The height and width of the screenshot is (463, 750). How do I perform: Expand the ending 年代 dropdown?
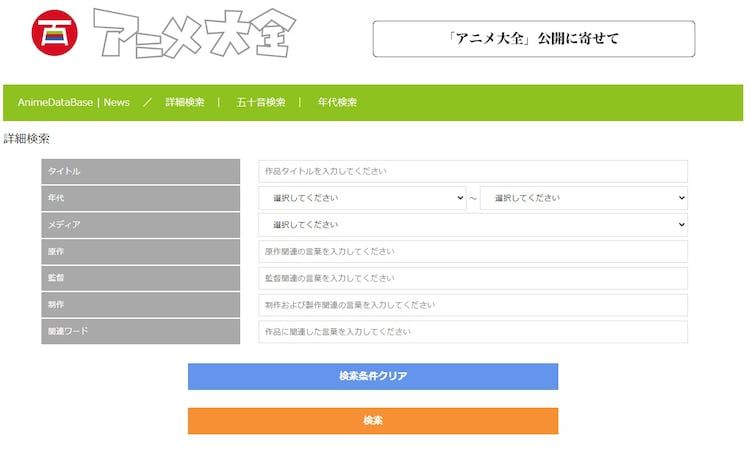[x=583, y=198]
